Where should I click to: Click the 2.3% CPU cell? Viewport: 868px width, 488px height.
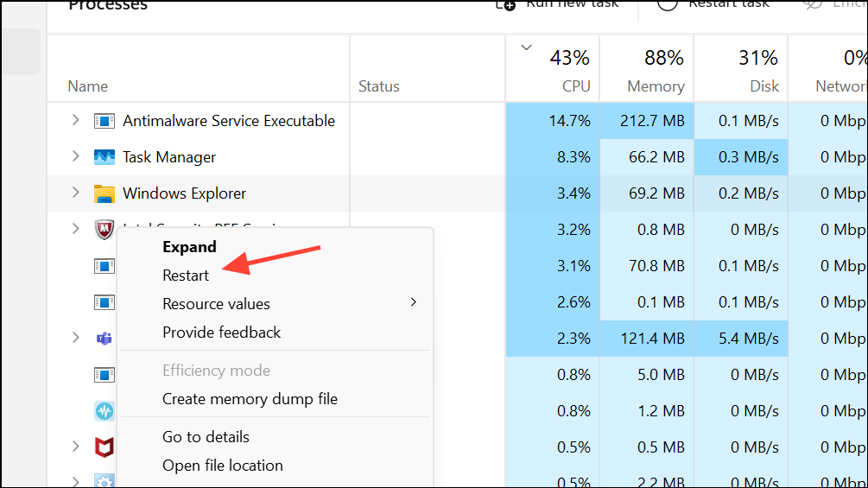pyautogui.click(x=553, y=339)
